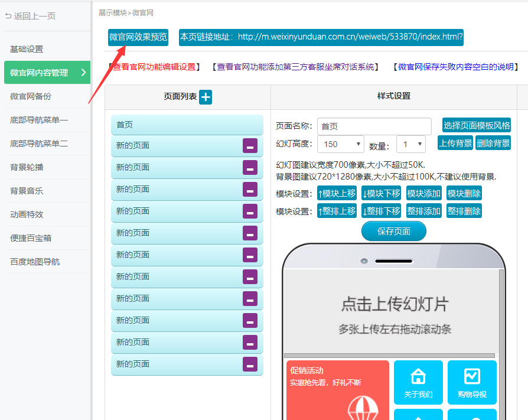528x420 pixels.
Task: Open the 数量 dropdown showing 1
Action: [411, 144]
